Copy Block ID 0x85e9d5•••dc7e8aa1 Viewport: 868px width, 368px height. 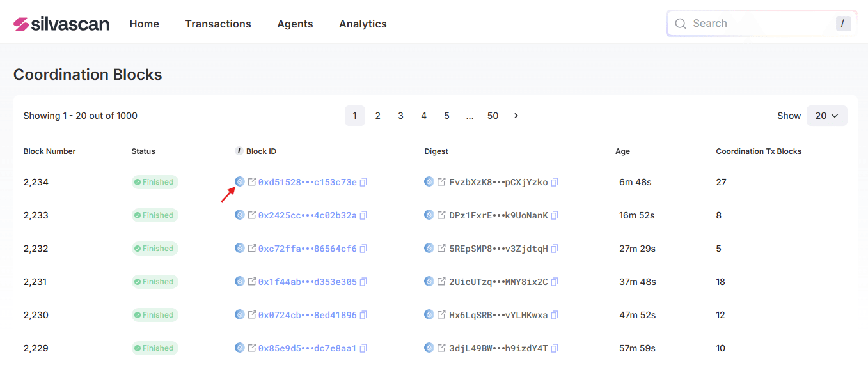click(x=363, y=348)
